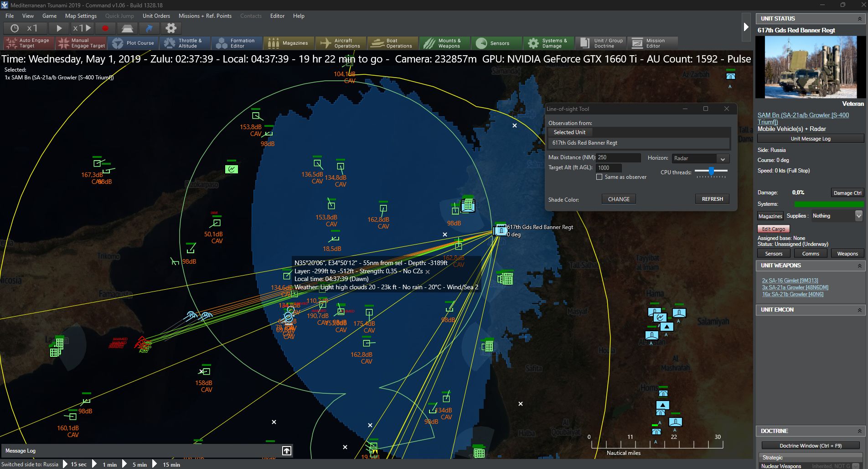
Task: Click the Weapons button in Unit Status
Action: (847, 254)
